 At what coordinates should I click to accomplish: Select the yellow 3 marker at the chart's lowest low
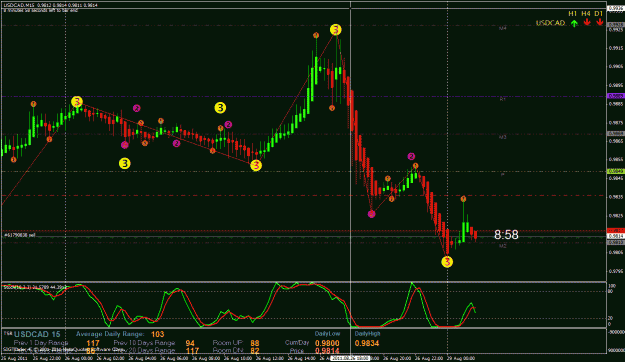pyautogui.click(x=447, y=262)
